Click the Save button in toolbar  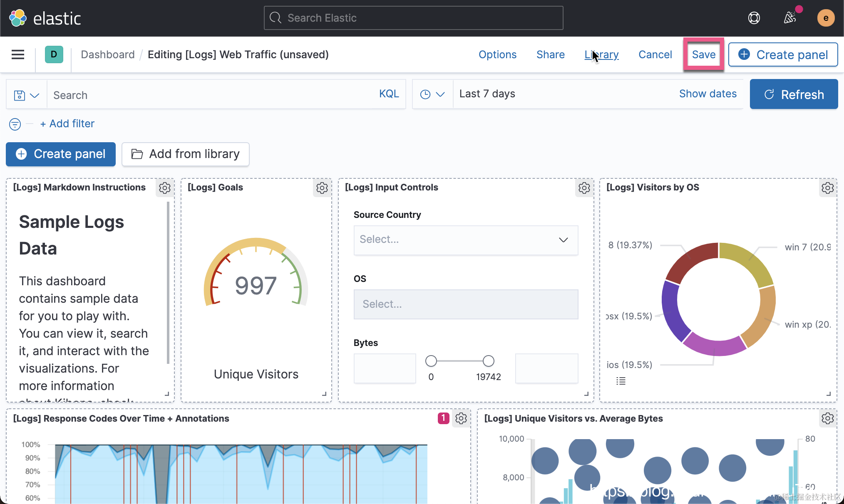pyautogui.click(x=703, y=54)
